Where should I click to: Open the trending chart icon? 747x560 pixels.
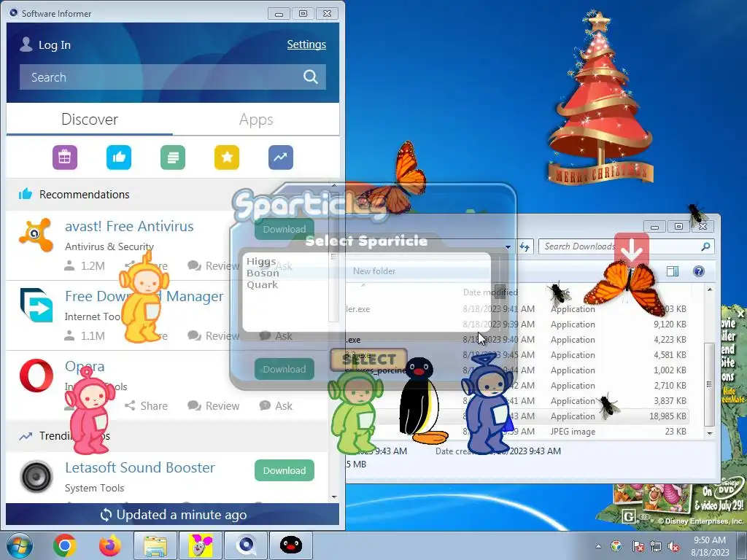[x=281, y=157]
